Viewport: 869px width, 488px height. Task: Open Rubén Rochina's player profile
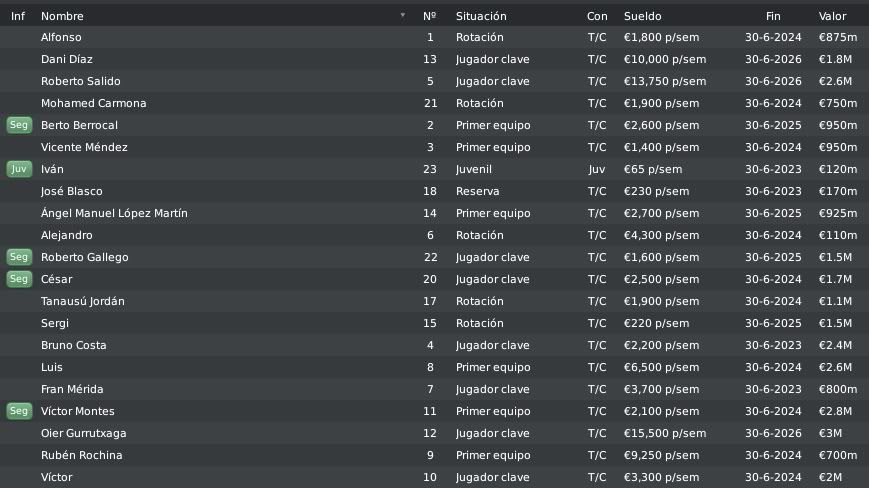81,455
